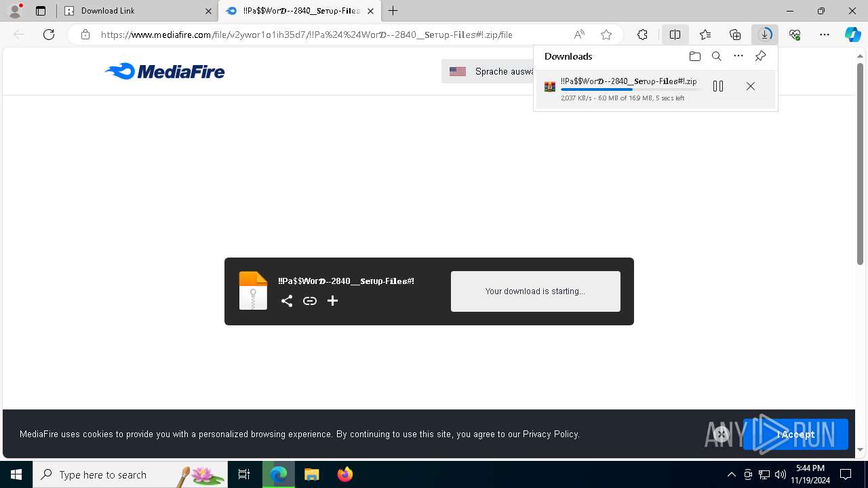Click the zip file thumbnail icon
This screenshot has width=868, height=488.
point(254,291)
